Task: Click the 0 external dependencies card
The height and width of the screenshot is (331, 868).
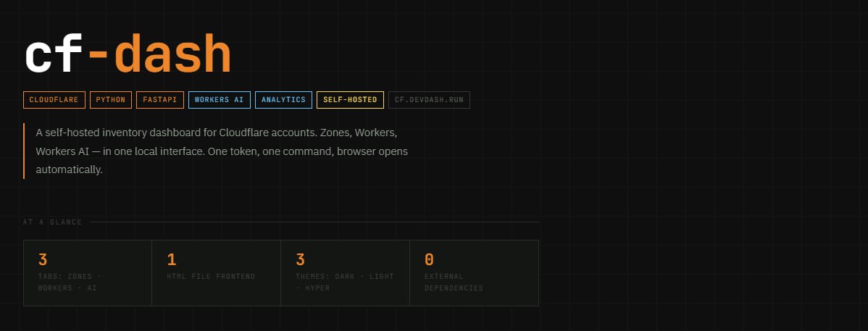Action: (475, 273)
